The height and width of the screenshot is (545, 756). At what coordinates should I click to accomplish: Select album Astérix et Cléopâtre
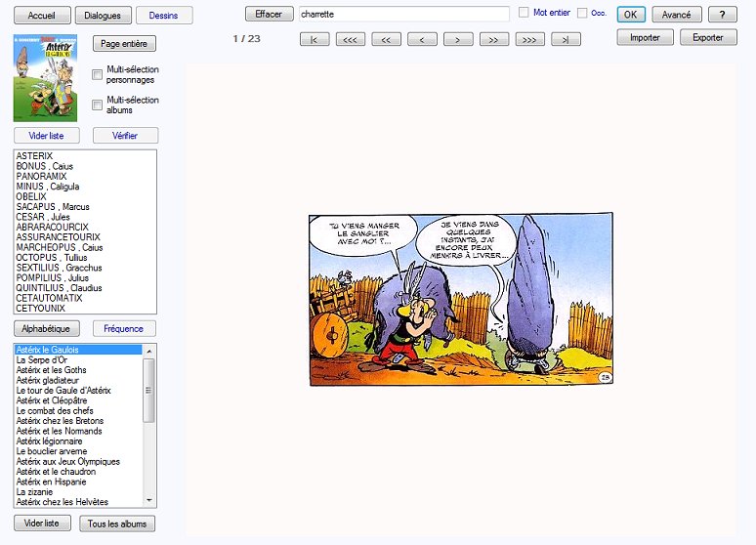(52, 400)
